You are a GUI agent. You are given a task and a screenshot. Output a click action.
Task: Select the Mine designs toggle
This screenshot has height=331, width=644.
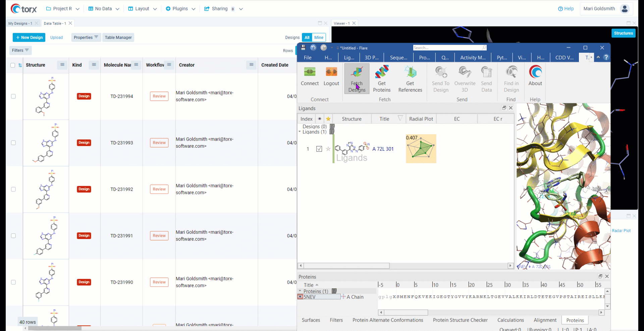[319, 38]
